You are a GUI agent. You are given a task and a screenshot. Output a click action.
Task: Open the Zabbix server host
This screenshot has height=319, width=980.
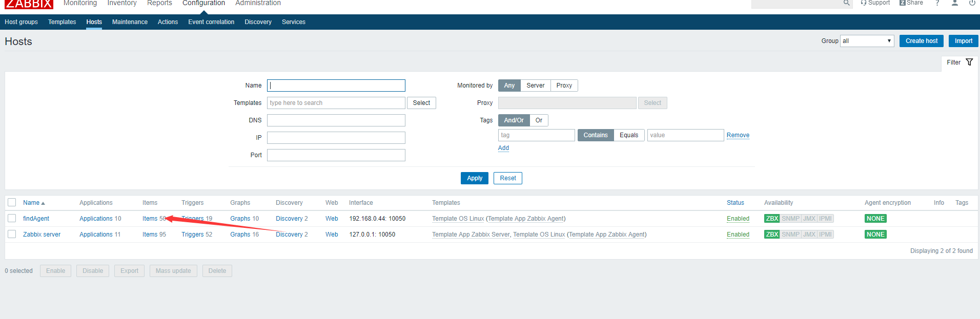click(x=42, y=235)
